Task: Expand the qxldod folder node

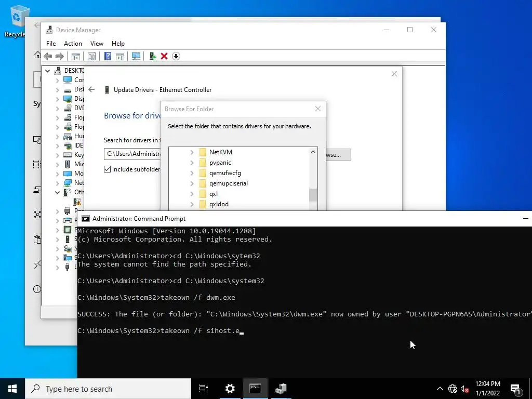Action: point(192,204)
